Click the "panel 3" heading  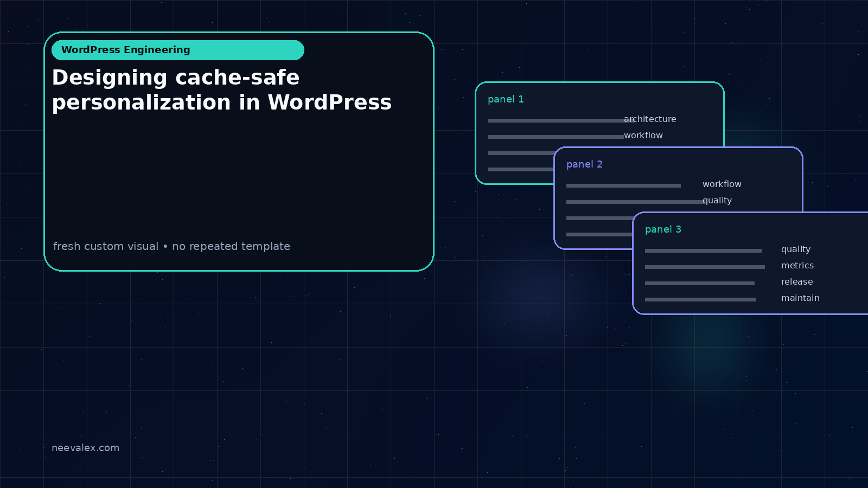pos(663,229)
